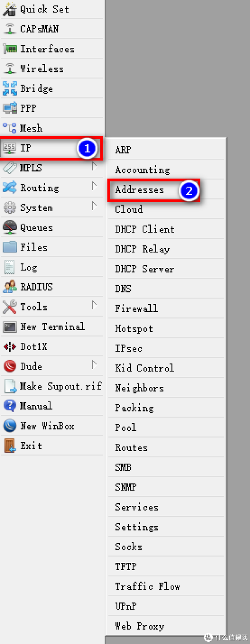The width and height of the screenshot is (250, 644).
Task: Click the RADIUS label in sidebar
Action: (x=36, y=287)
